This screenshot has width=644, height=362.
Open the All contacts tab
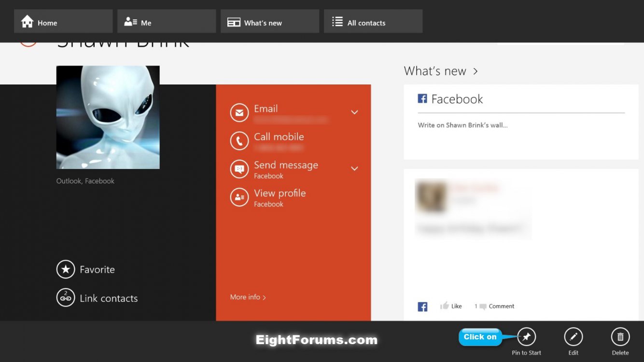373,22
